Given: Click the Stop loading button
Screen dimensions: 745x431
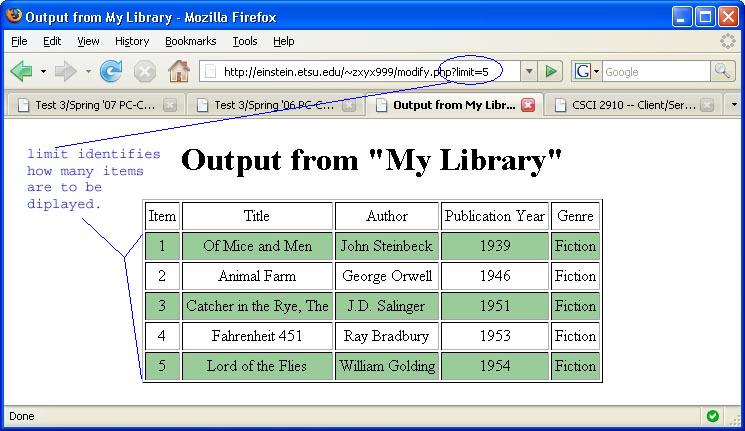Looking at the screenshot, I should 145,72.
